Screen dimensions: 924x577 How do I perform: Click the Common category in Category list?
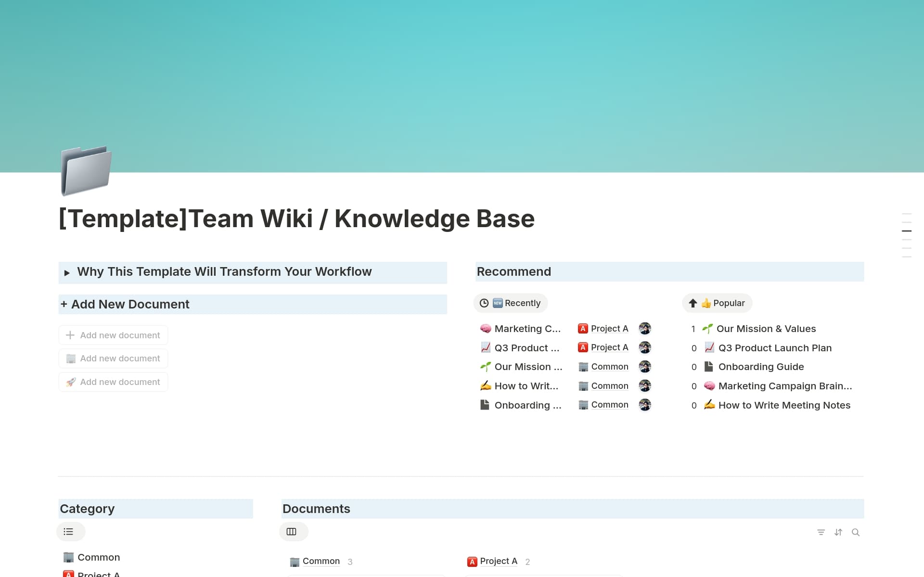(x=98, y=557)
